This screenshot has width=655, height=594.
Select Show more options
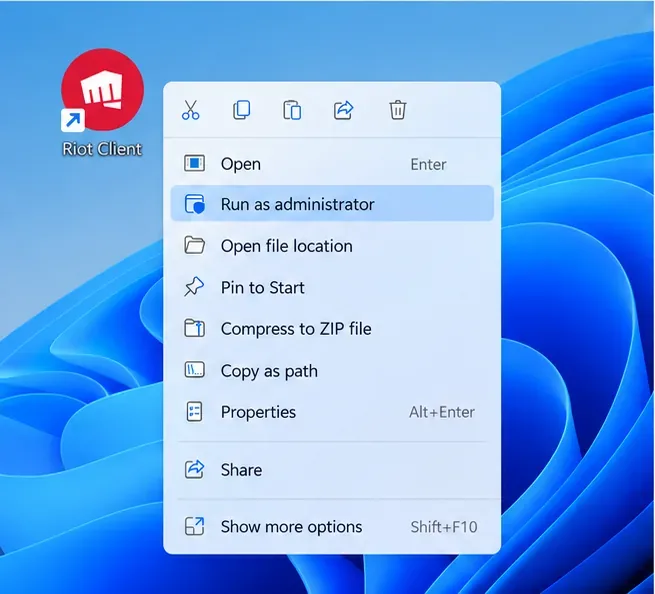[332, 526]
